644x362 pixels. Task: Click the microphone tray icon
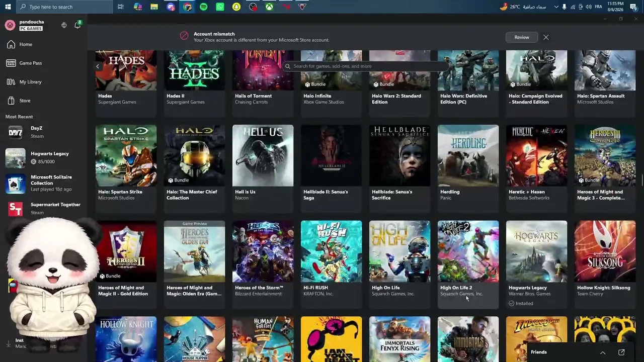[x=564, y=7]
